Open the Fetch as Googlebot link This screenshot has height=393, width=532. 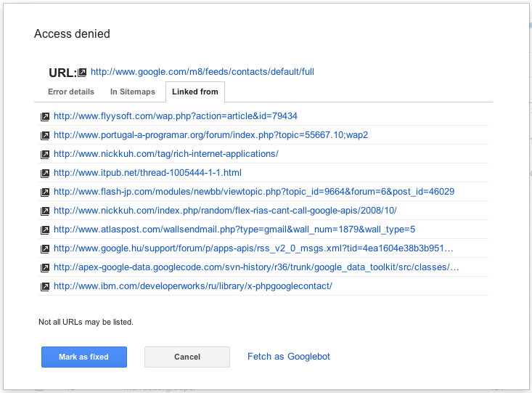click(x=289, y=357)
